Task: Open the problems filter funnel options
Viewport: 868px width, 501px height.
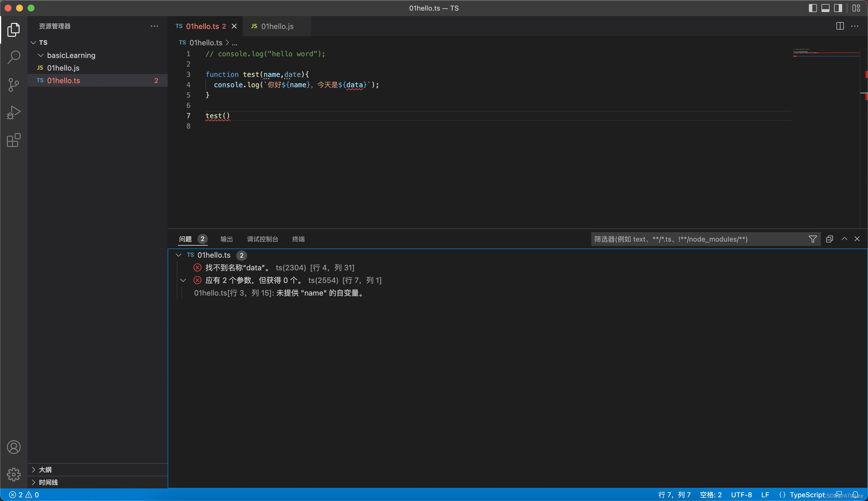Action: (813, 239)
